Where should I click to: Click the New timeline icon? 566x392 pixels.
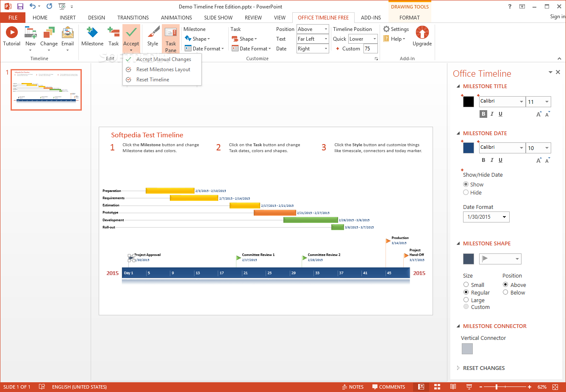31,33
